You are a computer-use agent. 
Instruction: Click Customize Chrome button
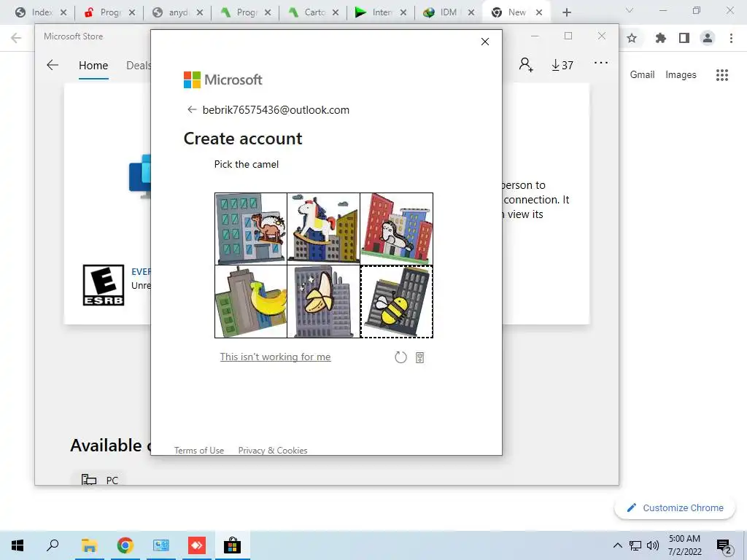pyautogui.click(x=675, y=508)
